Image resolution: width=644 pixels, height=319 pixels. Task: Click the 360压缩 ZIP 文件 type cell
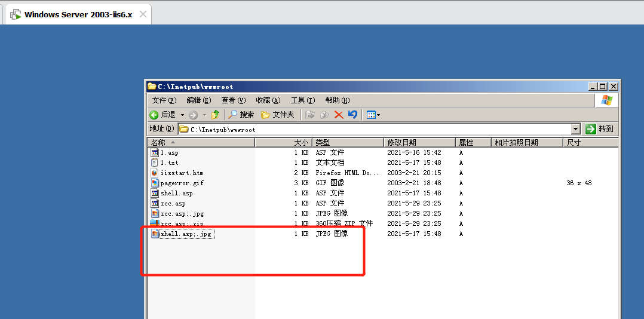pos(344,224)
